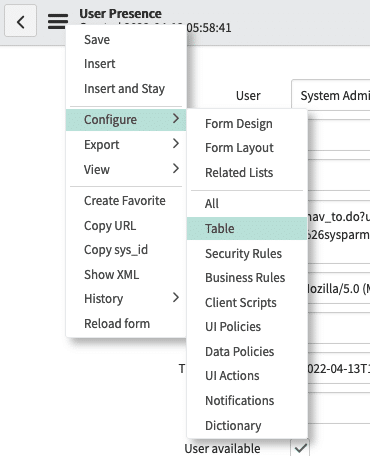Open Form Design from Configure submenu

247,124
